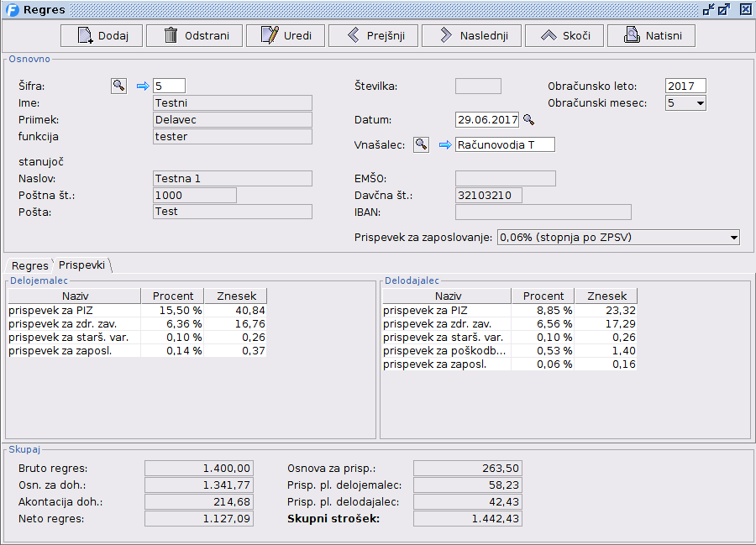This screenshot has width=756, height=545.
Task: Print using the Natisni button
Action: tap(651, 36)
